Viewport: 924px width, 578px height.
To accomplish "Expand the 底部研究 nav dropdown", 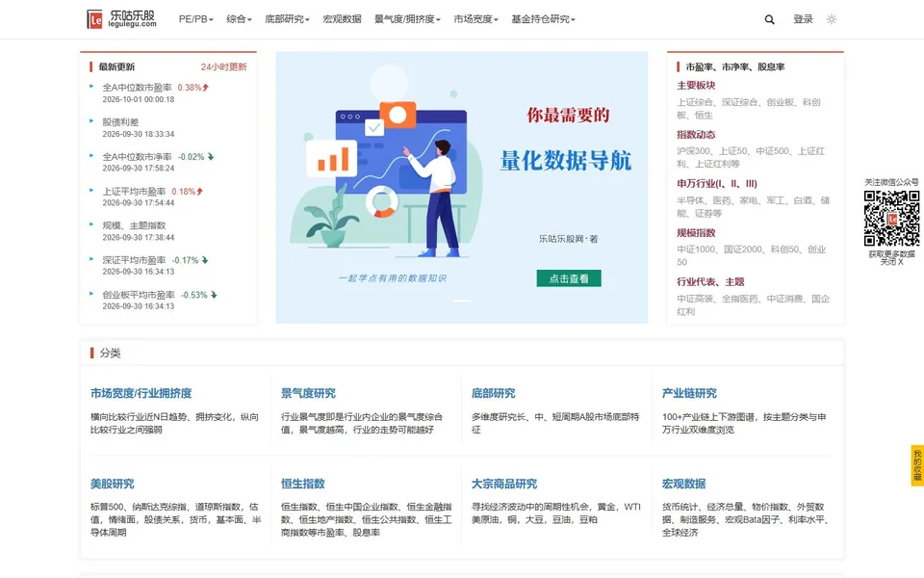I will pyautogui.click(x=287, y=19).
